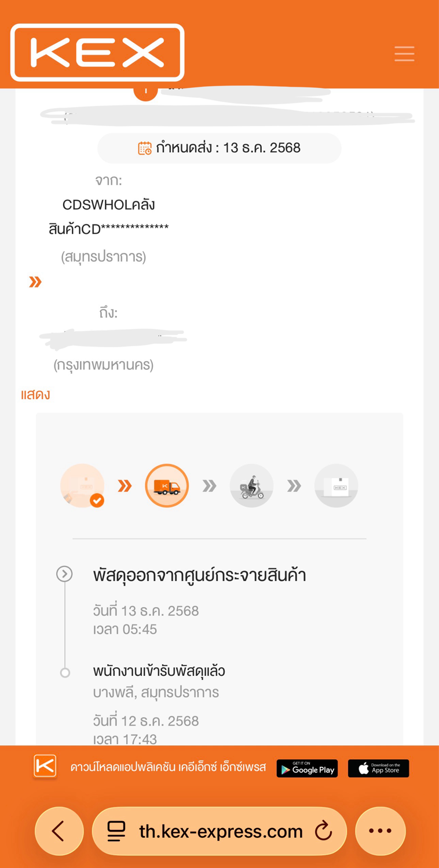439x868 pixels.
Task: Tap the calendar icon beside delivery date
Action: tap(145, 148)
